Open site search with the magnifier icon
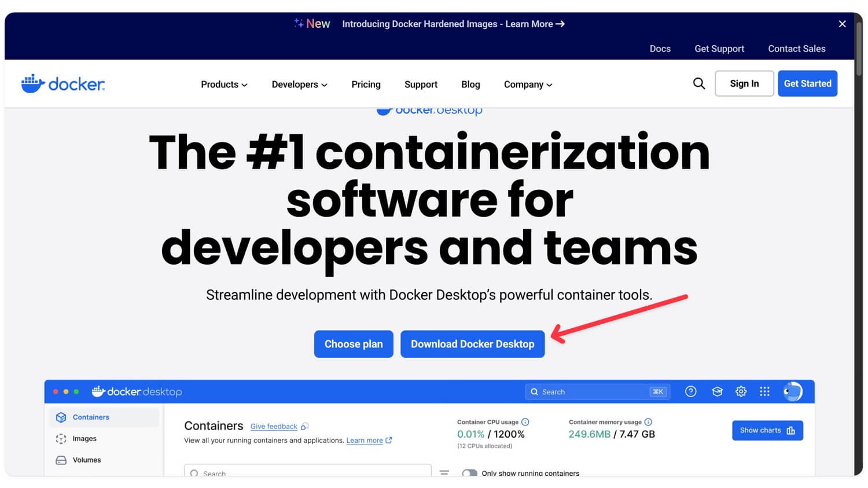 [x=698, y=83]
